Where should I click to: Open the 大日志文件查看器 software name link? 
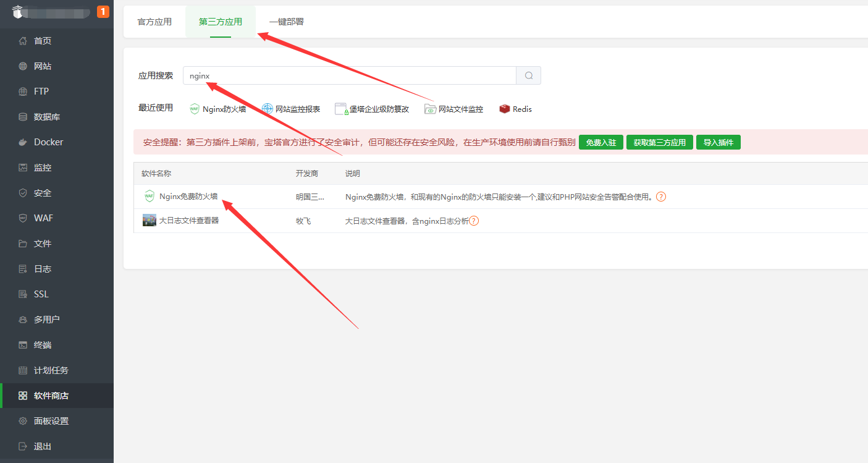[x=189, y=220]
